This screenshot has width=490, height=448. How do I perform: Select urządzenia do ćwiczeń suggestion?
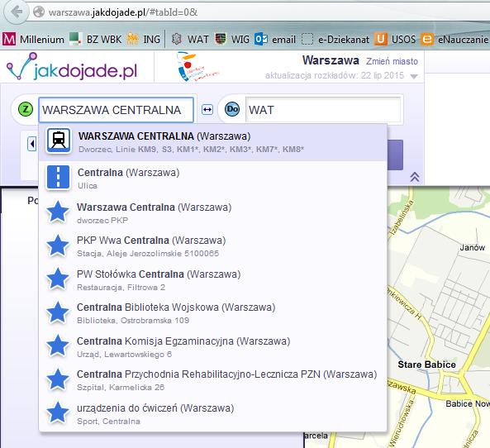(x=213, y=413)
